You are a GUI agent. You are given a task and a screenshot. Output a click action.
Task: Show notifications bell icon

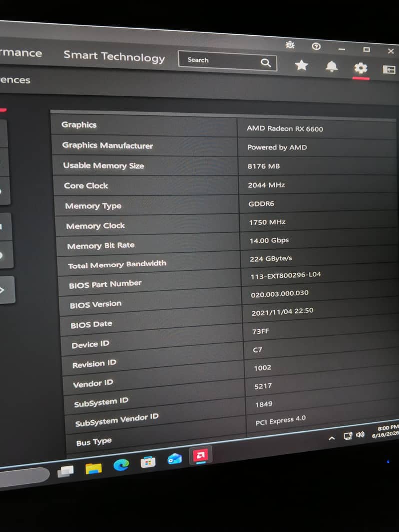pyautogui.click(x=332, y=66)
